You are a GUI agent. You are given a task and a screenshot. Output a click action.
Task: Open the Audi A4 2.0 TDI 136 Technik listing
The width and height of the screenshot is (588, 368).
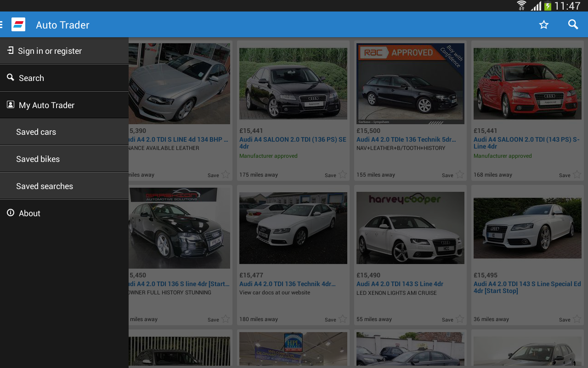pyautogui.click(x=287, y=283)
